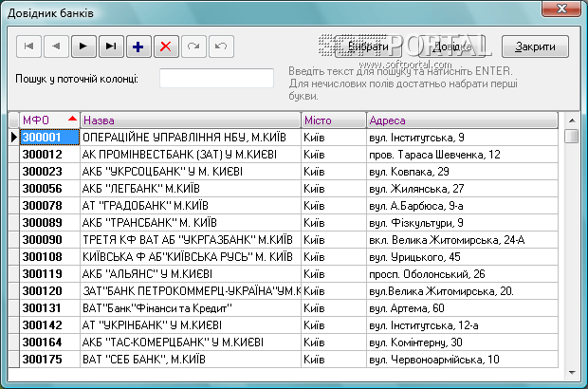Image resolution: width=588 pixels, height=389 pixels.
Task: Click the undo arrow icon
Action: 221,46
